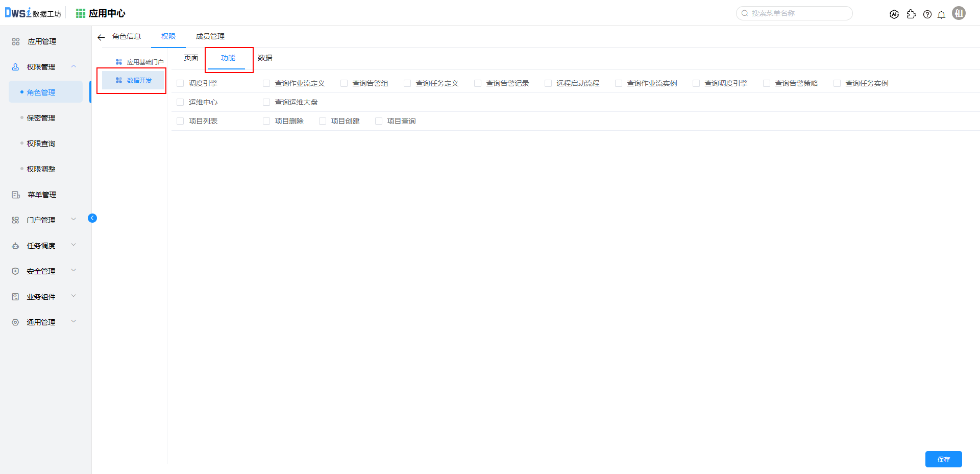Open the notification bell
Screen dimensions: 980x474
point(941,14)
